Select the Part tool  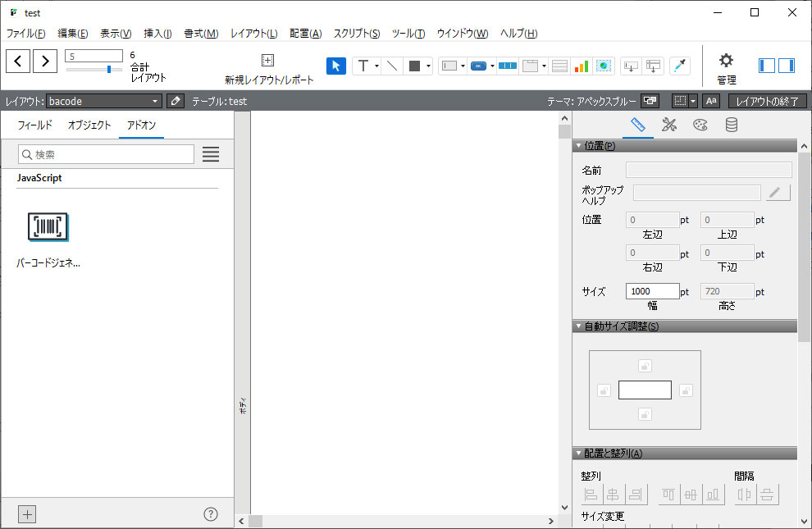pyautogui.click(x=654, y=66)
